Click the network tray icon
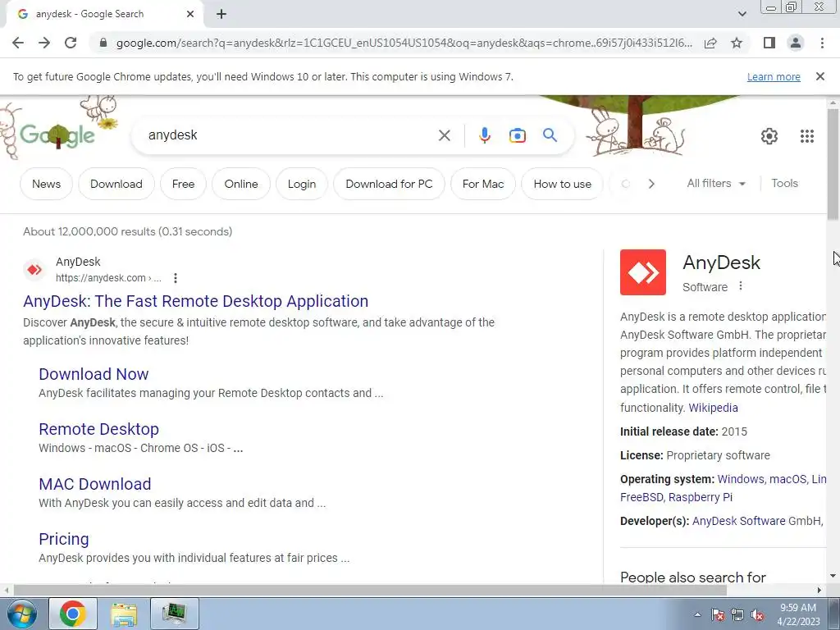 737,615
